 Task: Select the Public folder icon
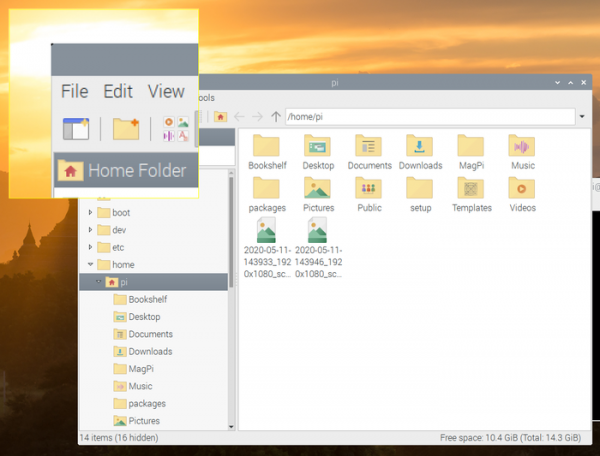pos(369,189)
